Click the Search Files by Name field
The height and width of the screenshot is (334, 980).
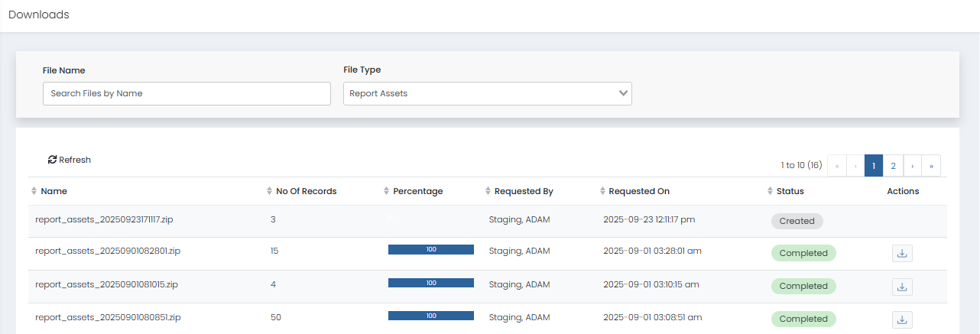pos(187,93)
